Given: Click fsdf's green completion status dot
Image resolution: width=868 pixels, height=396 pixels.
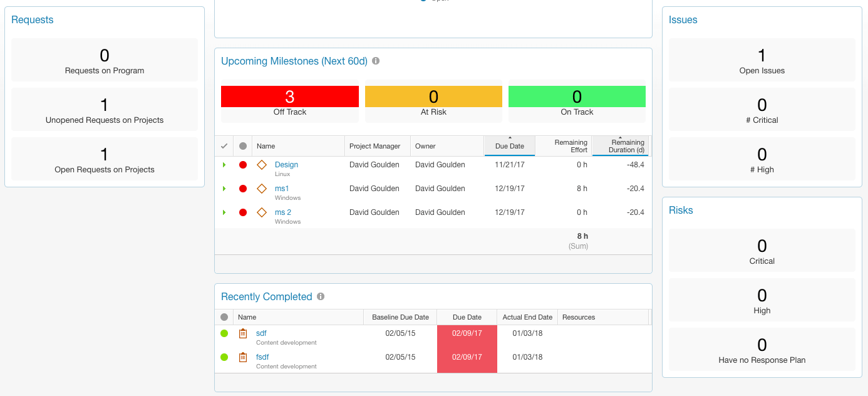Looking at the screenshot, I should click(x=224, y=357).
